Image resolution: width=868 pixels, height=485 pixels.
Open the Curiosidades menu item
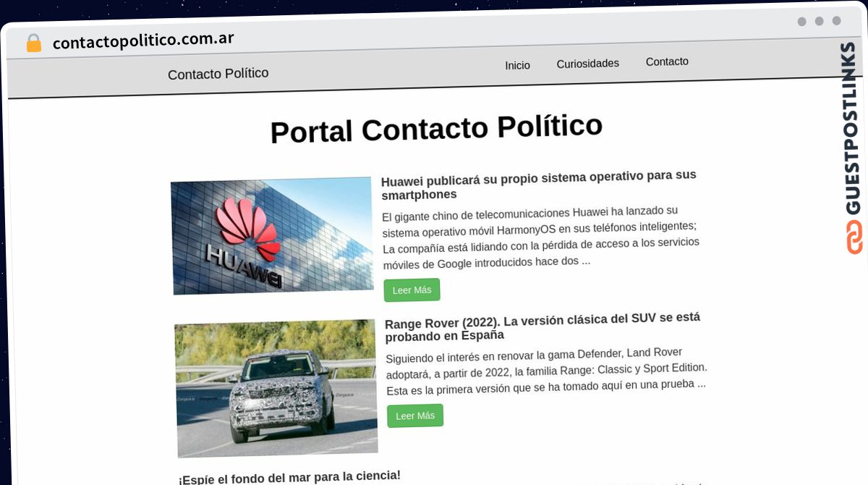[587, 64]
